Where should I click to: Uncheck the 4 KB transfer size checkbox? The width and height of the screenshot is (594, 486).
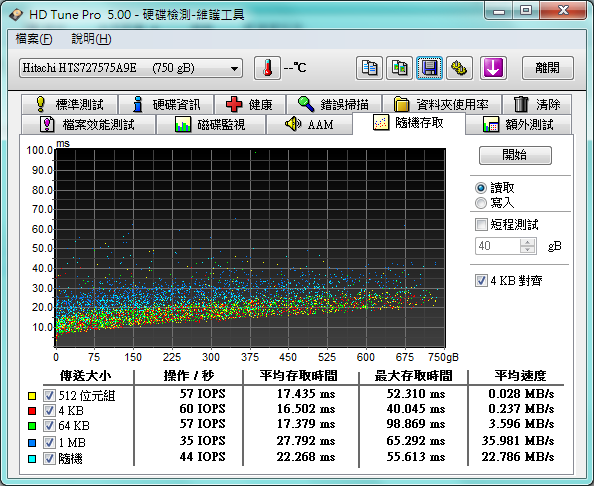pyautogui.click(x=49, y=411)
